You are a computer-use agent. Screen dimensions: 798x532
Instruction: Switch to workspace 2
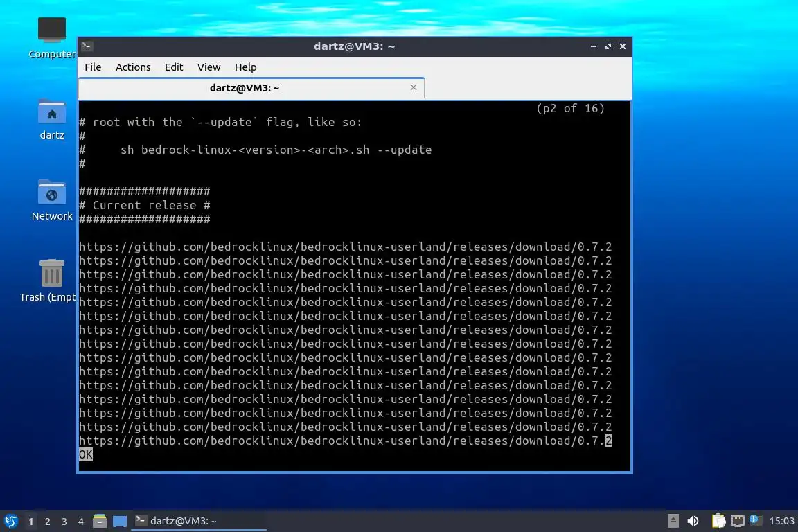[x=47, y=522]
